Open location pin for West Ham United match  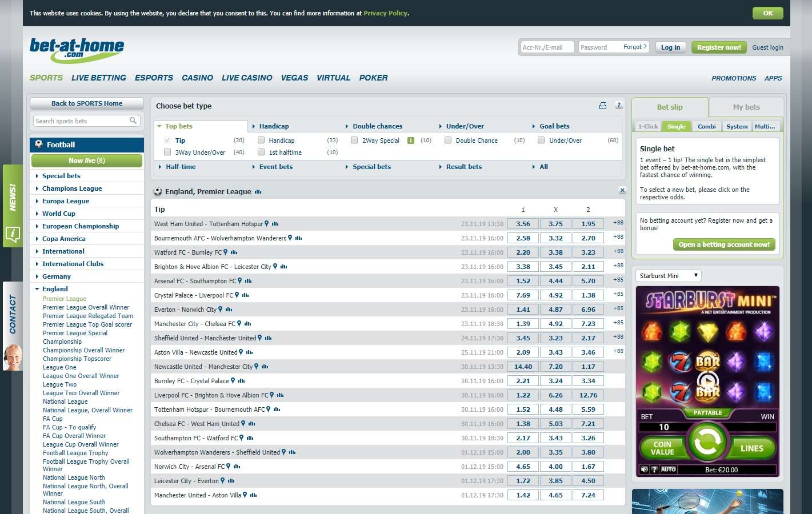(x=266, y=224)
